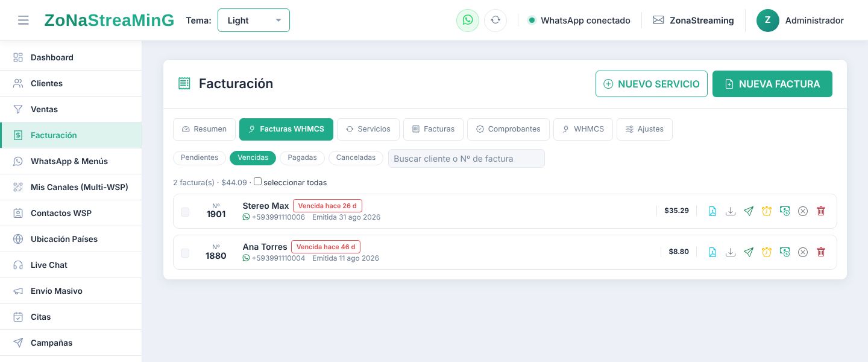The height and width of the screenshot is (362, 868).
Task: Switch to the Resumen tab
Action: click(x=204, y=129)
